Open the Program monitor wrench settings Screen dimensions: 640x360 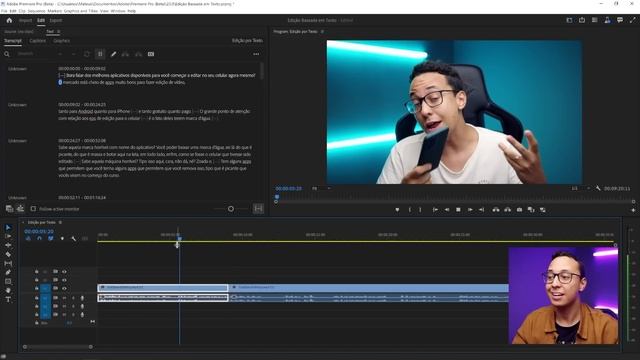pos(598,188)
